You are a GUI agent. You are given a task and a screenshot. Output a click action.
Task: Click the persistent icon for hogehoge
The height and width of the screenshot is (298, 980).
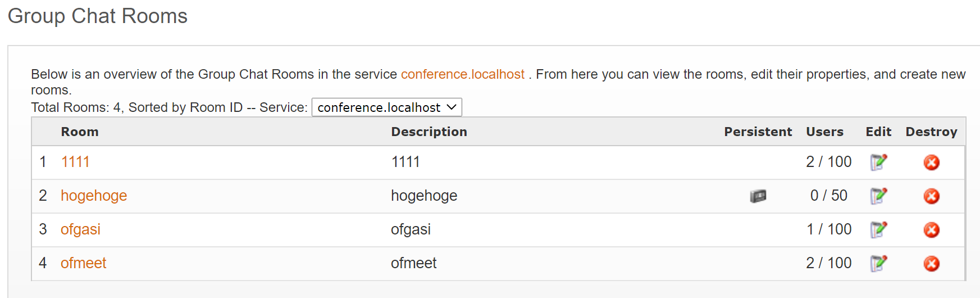tap(758, 196)
